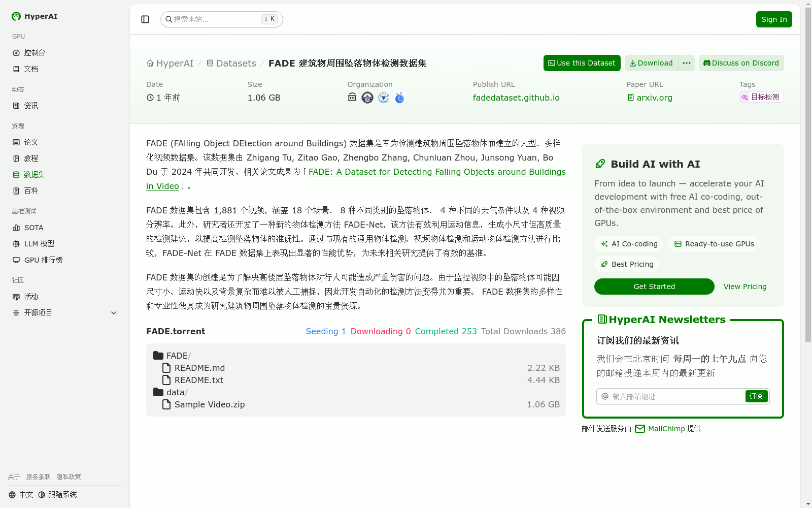The image size is (812, 508).
Task: Click Datasets breadcrumb link
Action: 231,63
